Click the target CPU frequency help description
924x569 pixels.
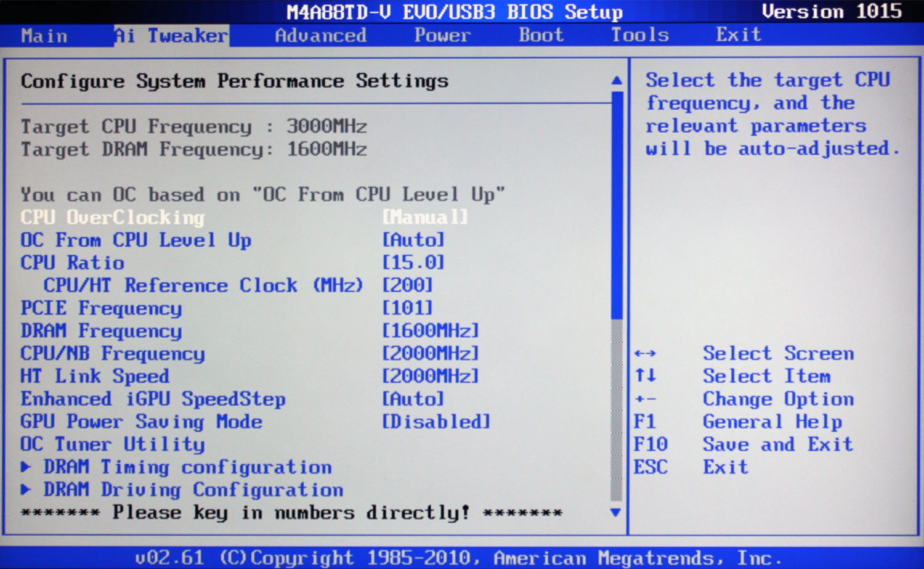[x=772, y=115]
